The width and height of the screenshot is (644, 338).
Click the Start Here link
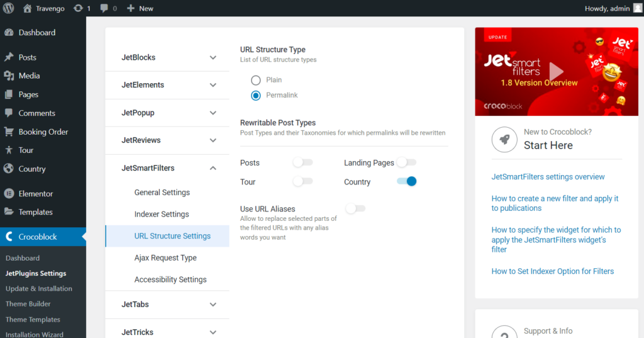548,145
